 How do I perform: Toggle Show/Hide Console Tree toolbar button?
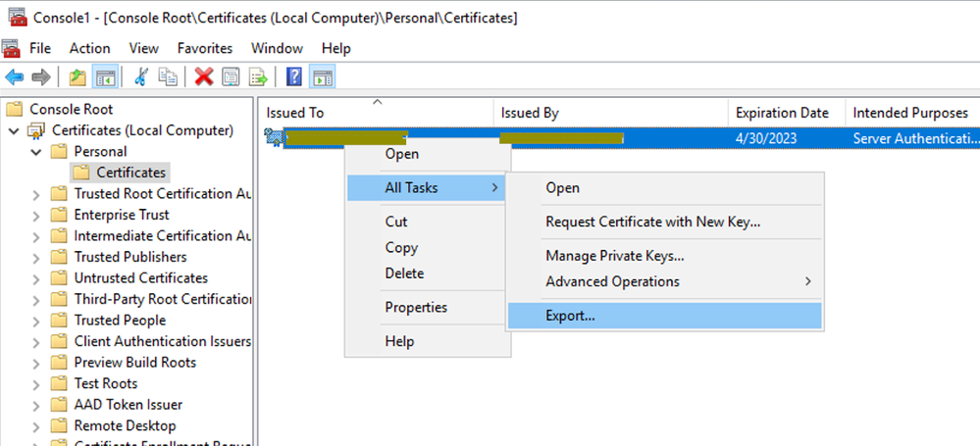pyautogui.click(x=105, y=76)
